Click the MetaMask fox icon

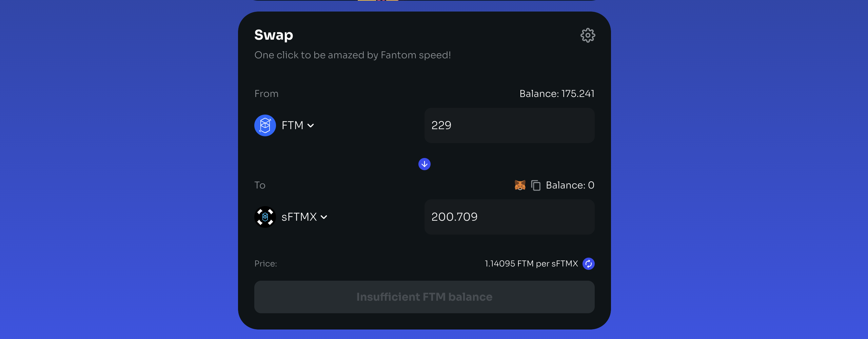click(520, 185)
